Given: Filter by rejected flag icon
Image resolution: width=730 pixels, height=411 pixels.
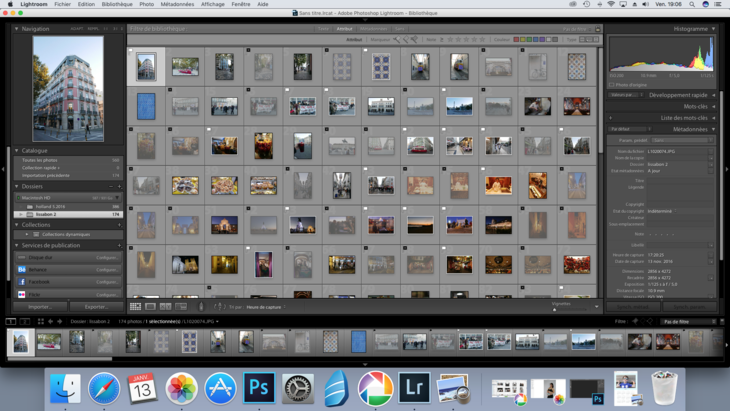Looking at the screenshot, I should point(414,40).
